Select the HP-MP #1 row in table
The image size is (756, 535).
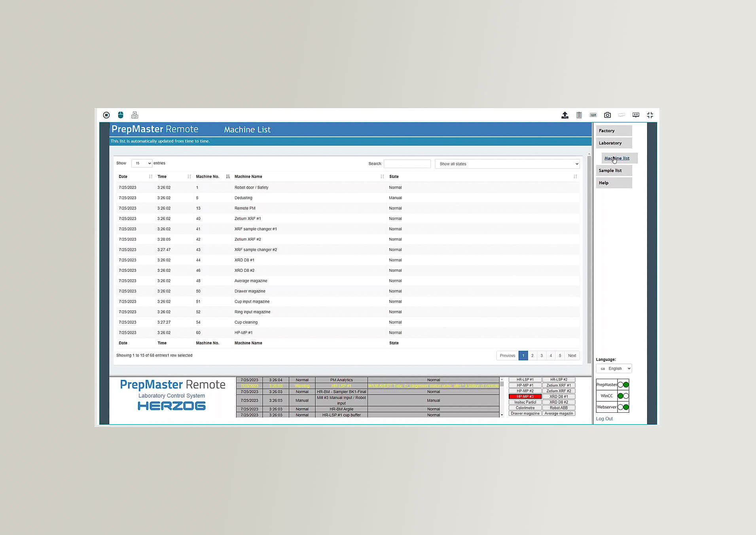point(348,333)
